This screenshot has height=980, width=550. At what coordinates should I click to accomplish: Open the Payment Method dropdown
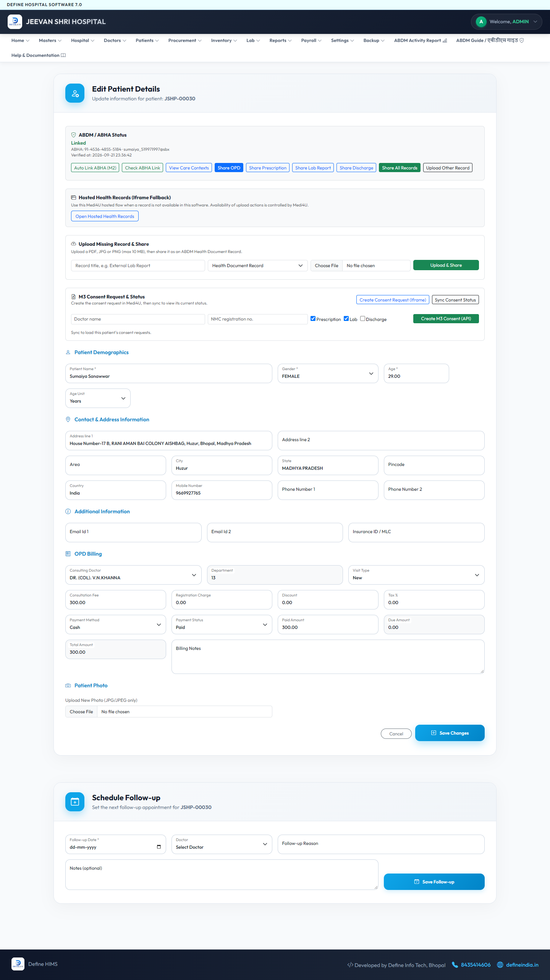pos(116,624)
